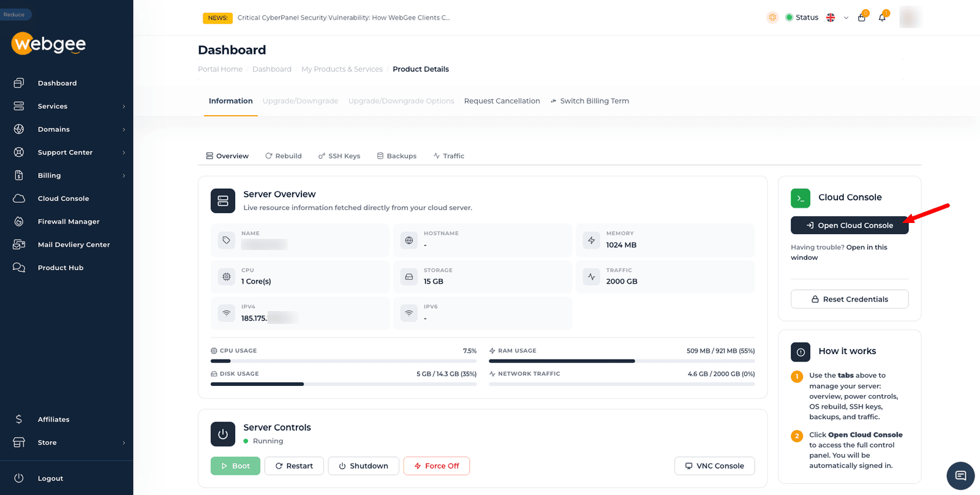Select the Upgrade/Downgrade tab
Screen dimensions: 980x495
pyautogui.click(x=300, y=101)
